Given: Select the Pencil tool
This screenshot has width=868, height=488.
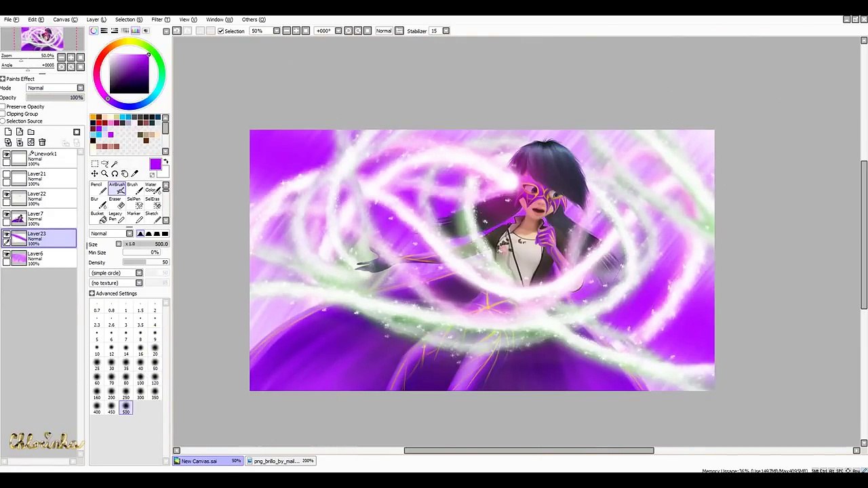Looking at the screenshot, I should 98,189.
